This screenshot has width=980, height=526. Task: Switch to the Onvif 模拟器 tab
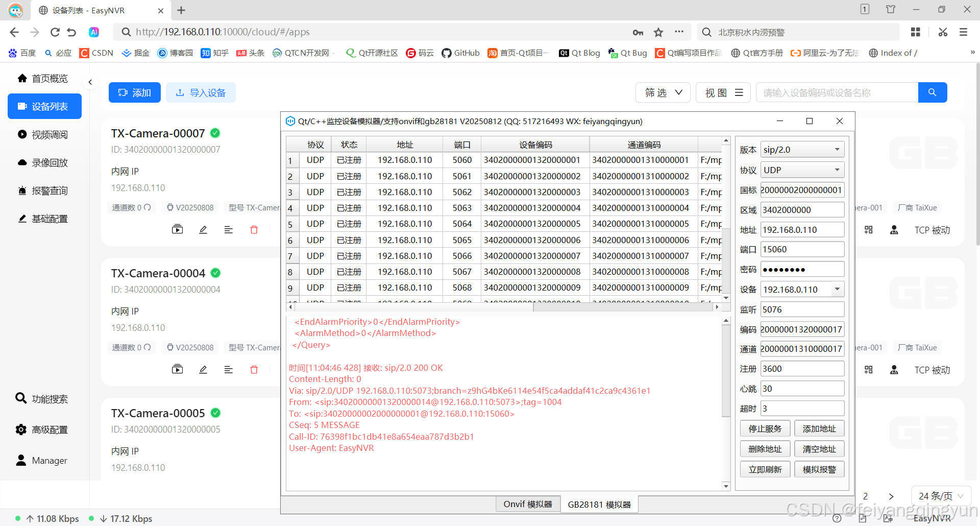pyautogui.click(x=528, y=504)
